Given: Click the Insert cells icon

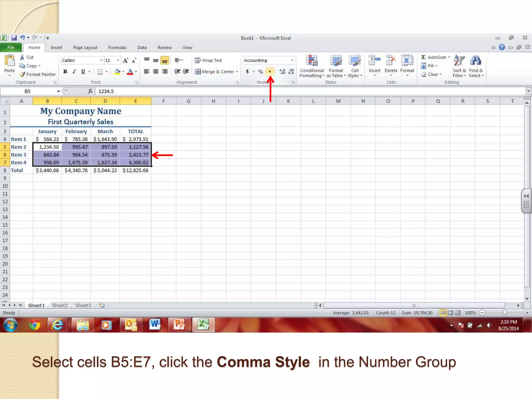Looking at the screenshot, I should [x=374, y=61].
